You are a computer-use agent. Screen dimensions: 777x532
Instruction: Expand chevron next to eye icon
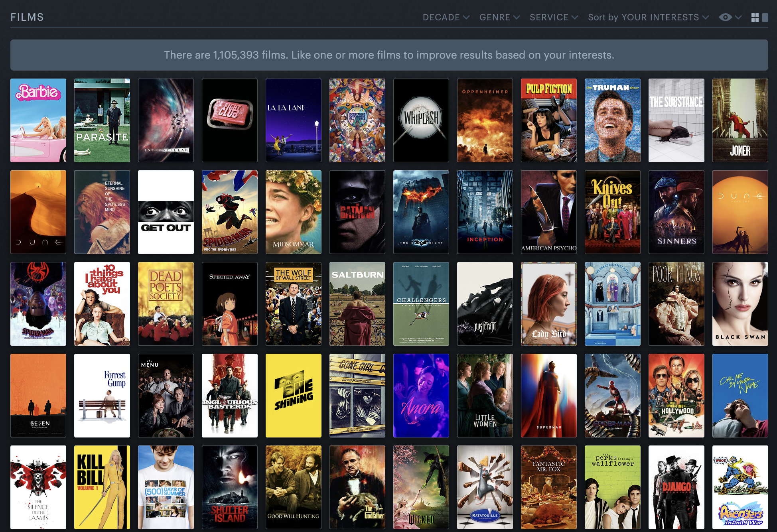[738, 18]
